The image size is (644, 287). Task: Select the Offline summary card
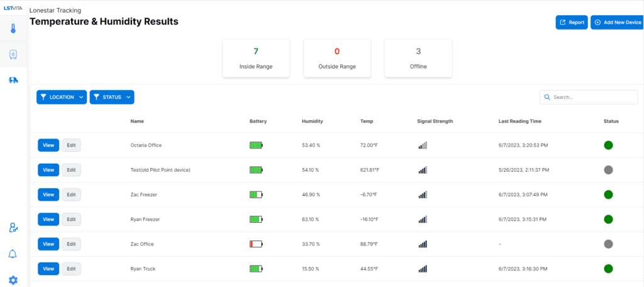(x=418, y=59)
